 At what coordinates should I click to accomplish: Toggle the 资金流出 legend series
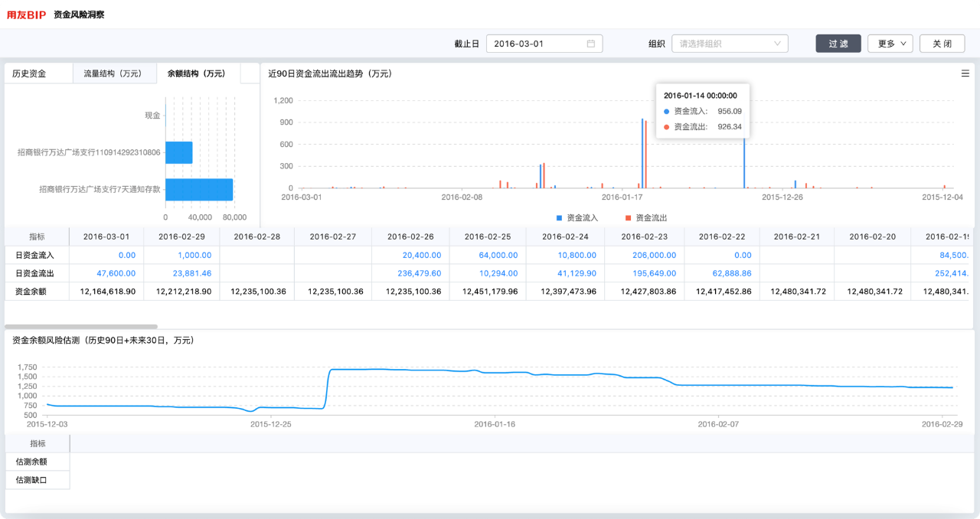click(x=645, y=217)
